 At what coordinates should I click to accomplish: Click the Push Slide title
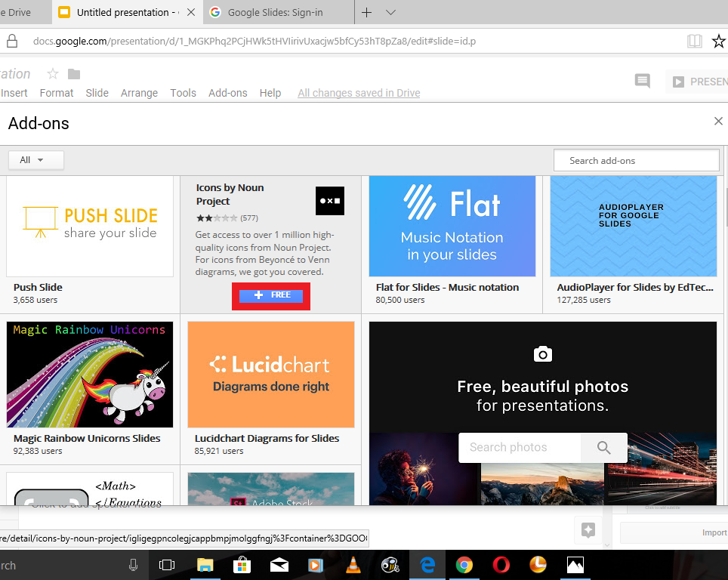pos(38,288)
